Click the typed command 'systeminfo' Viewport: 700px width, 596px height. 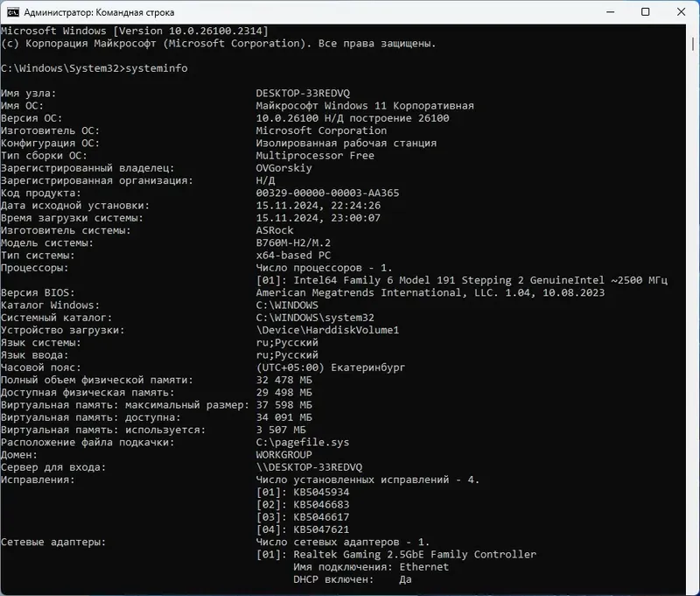tap(157, 68)
